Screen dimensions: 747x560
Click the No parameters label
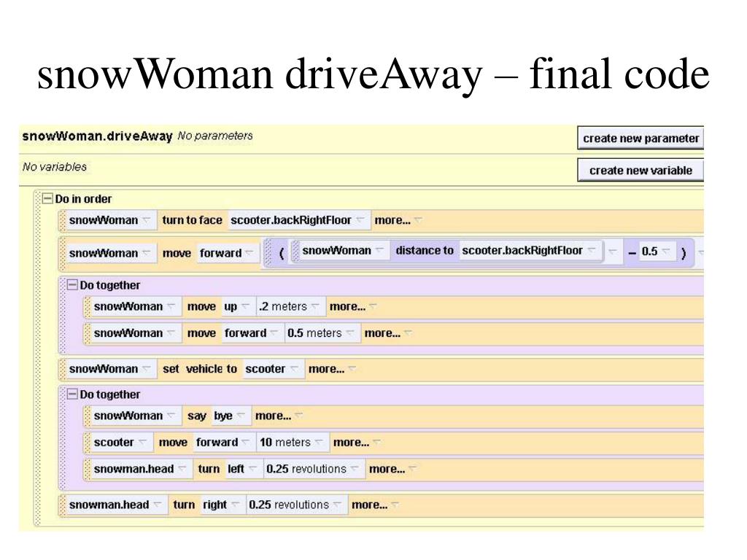(x=215, y=136)
